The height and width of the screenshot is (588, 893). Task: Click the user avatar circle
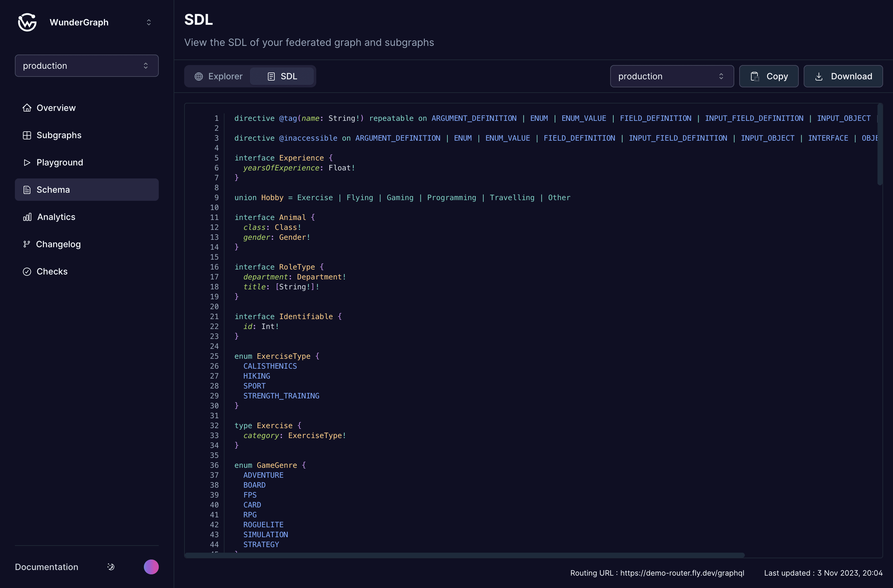[151, 567]
